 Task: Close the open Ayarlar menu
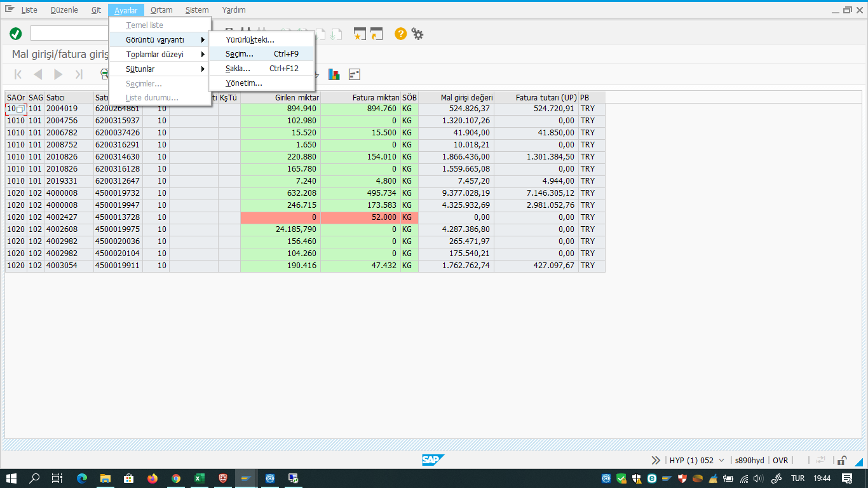click(126, 10)
